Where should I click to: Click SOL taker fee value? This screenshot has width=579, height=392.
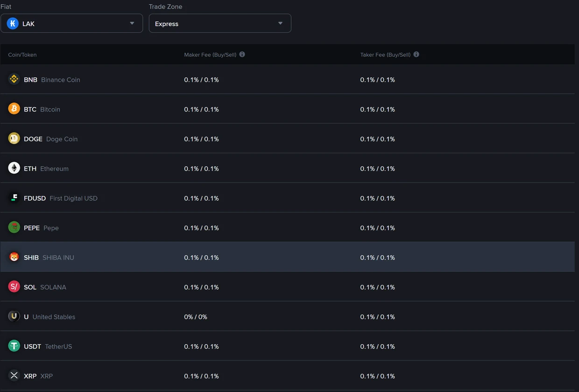click(x=377, y=287)
